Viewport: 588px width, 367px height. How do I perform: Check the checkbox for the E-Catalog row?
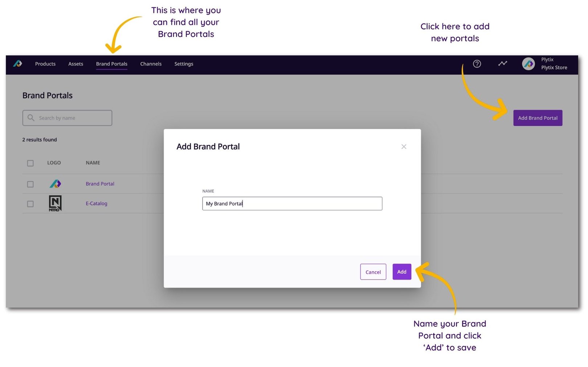[30, 203]
